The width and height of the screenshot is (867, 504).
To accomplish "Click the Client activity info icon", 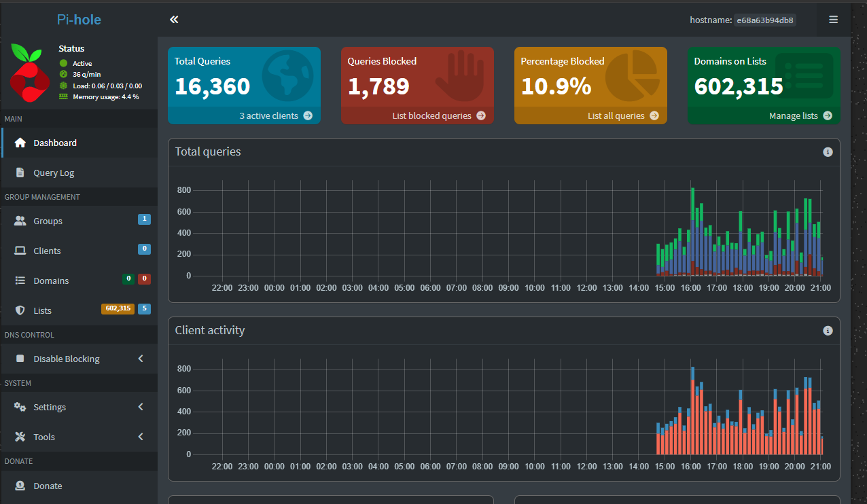I will click(x=828, y=331).
